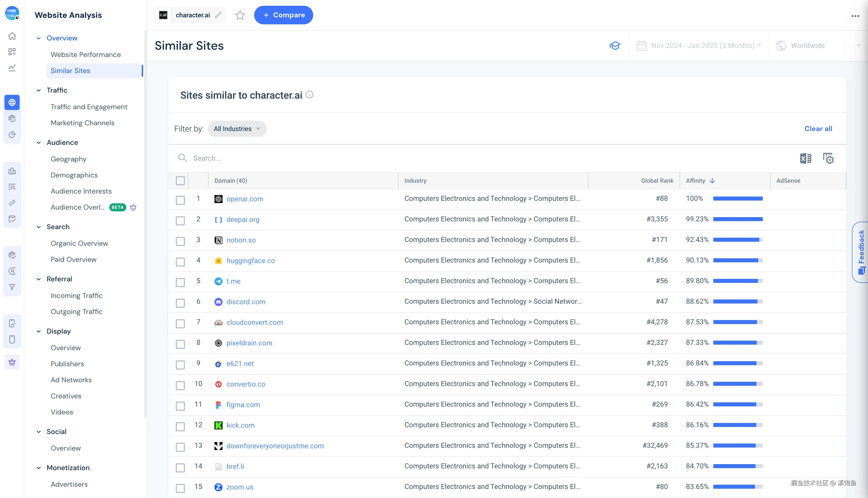
Task: Go to Marketing Channels page
Action: point(82,123)
